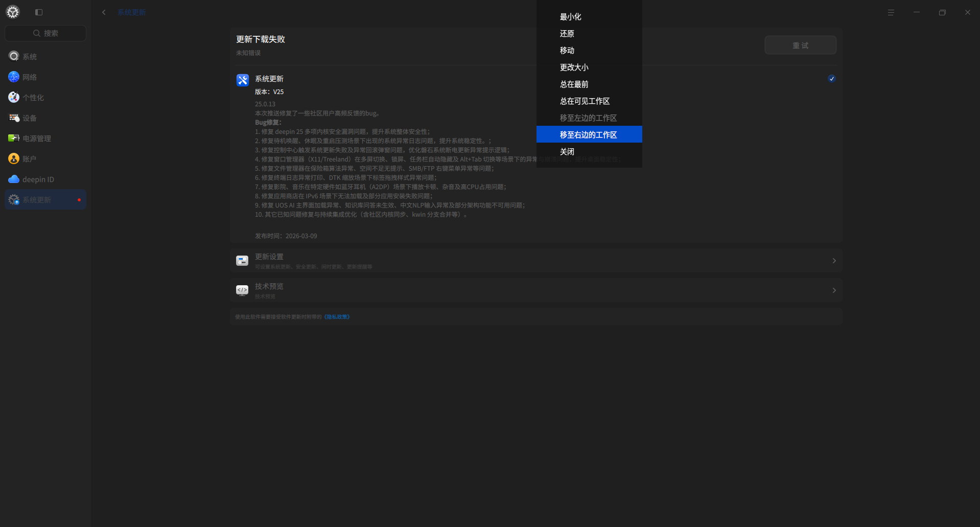Open 设备 settings from the sidebar
This screenshot has height=527, width=980.
click(x=29, y=118)
